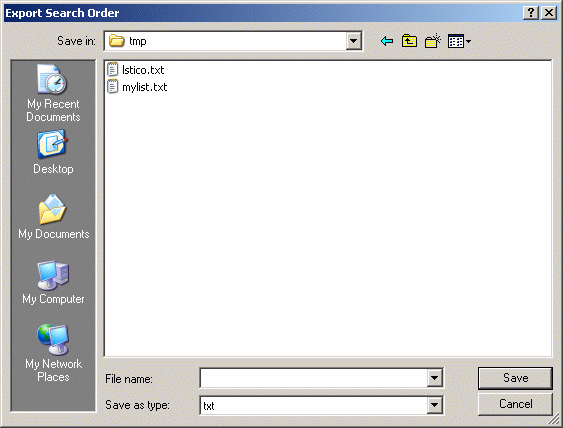Open My Network Places
The width and height of the screenshot is (563, 428).
(x=53, y=354)
